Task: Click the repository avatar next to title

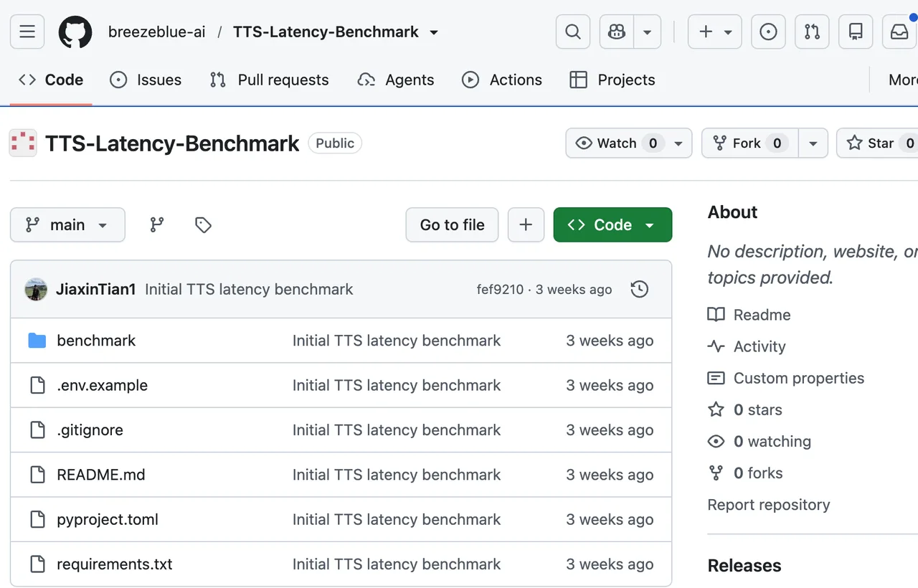Action: (23, 143)
